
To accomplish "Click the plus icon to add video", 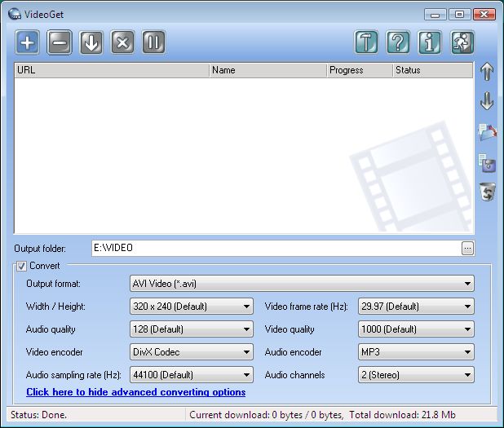I will click(27, 42).
